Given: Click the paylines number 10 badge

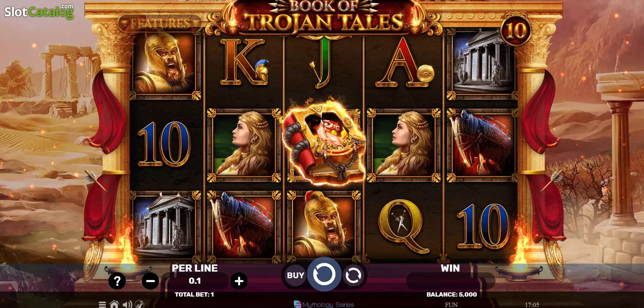Looking at the screenshot, I should 516,31.
